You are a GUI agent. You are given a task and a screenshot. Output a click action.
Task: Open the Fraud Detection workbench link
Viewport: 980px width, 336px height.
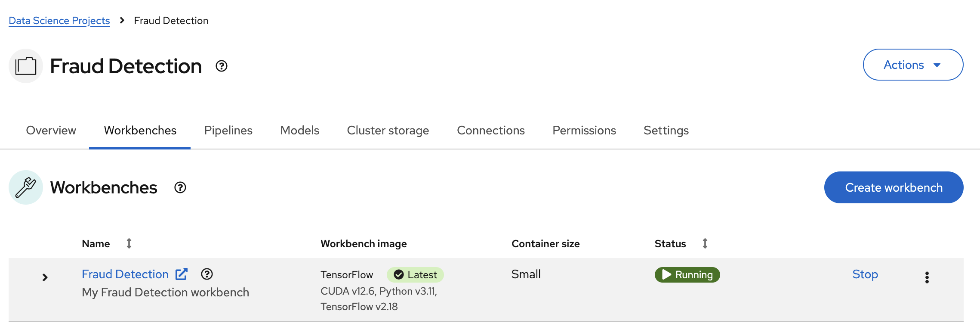pyautogui.click(x=125, y=274)
